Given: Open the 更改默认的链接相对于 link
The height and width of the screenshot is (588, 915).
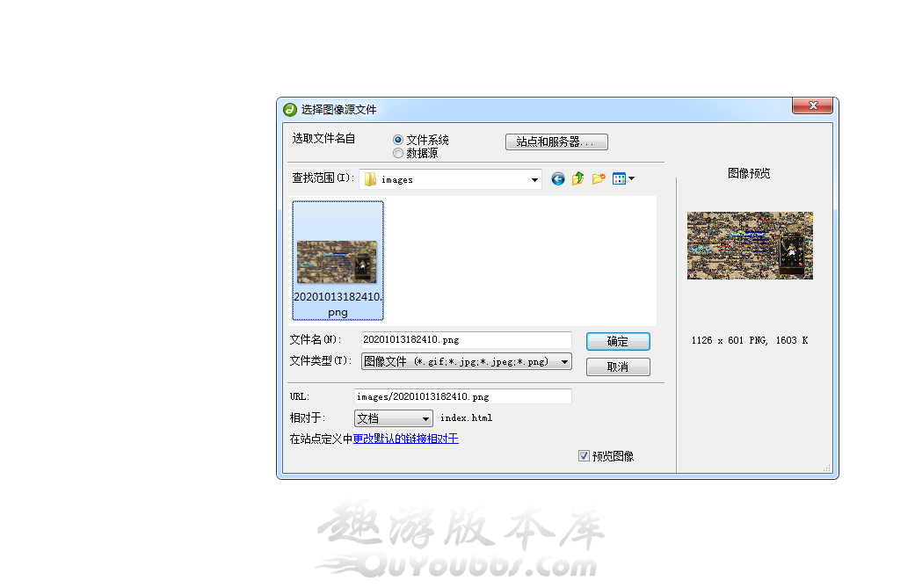Looking at the screenshot, I should (x=405, y=439).
